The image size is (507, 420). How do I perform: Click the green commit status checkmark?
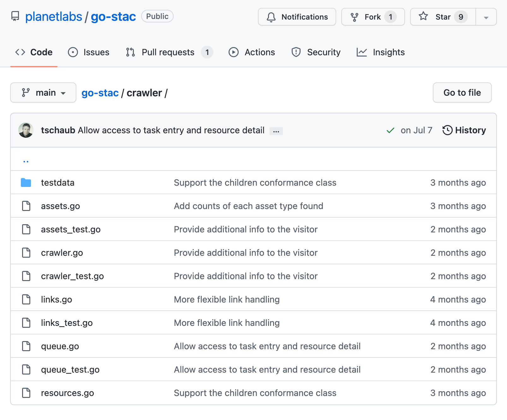pyautogui.click(x=391, y=130)
